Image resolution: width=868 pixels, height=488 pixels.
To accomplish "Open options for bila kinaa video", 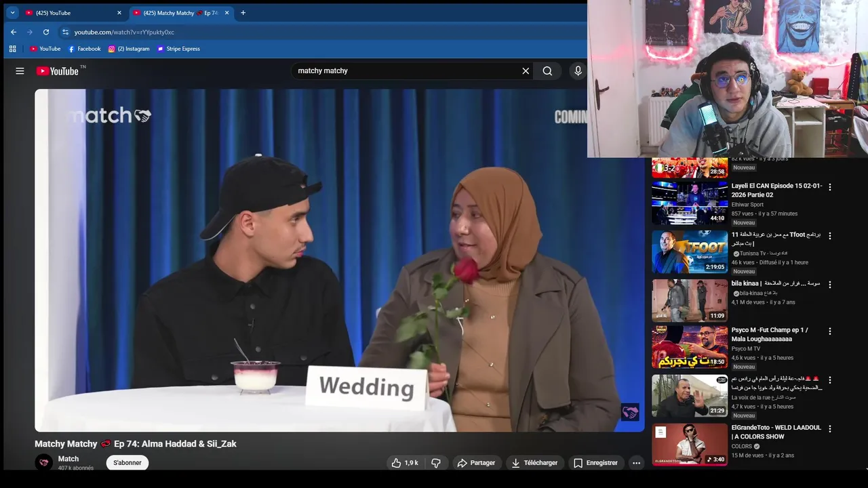I will (x=829, y=285).
